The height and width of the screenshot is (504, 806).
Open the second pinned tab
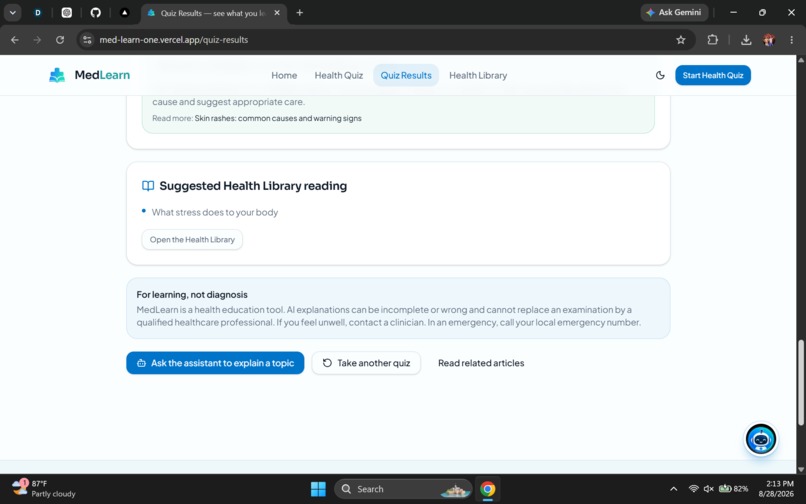pos(67,13)
